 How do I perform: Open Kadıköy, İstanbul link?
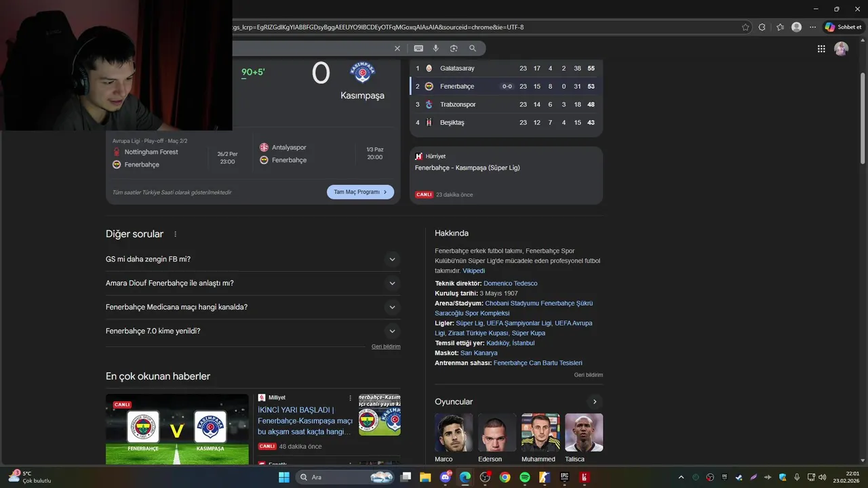pos(511,343)
